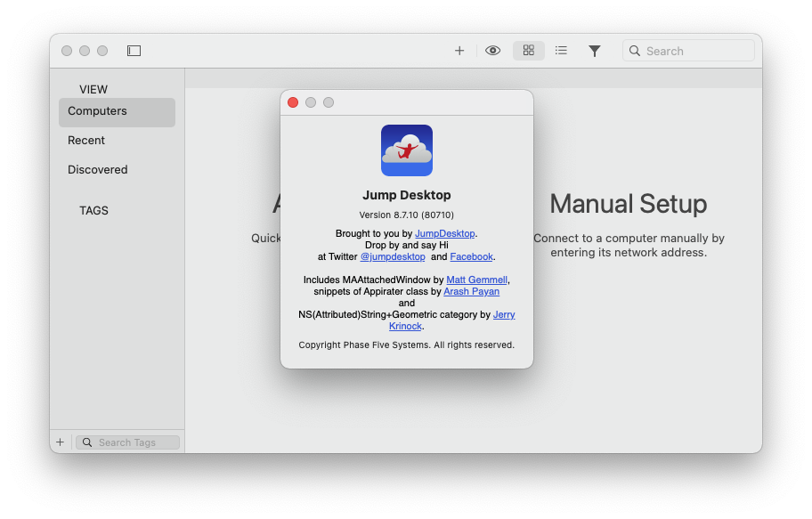Viewport: 812px width, 519px height.
Task: Select Computers in the sidebar
Action: (117, 112)
